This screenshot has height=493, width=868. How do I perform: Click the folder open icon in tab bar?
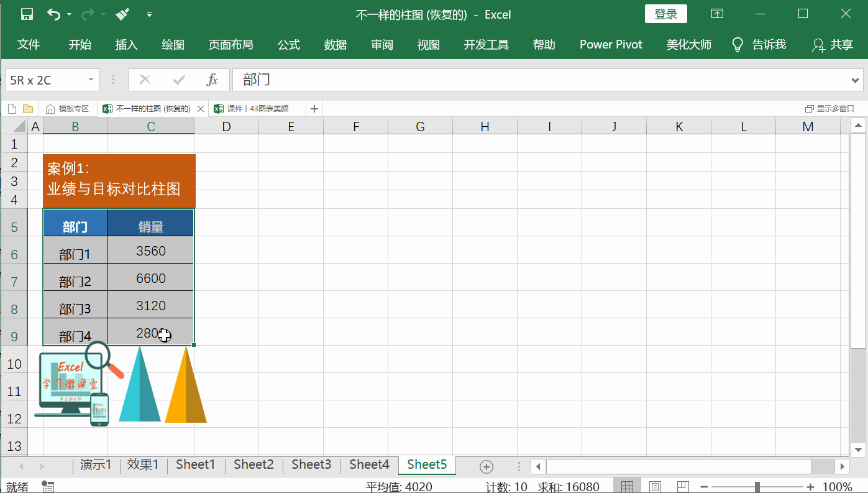(27, 109)
